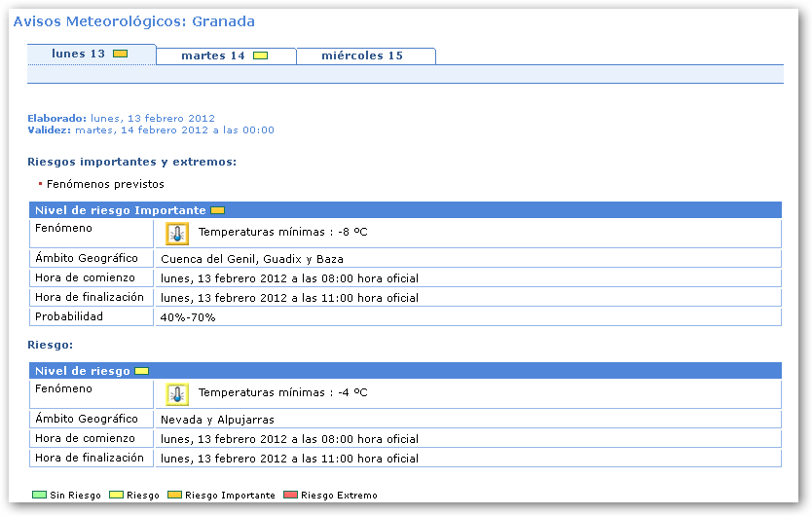Click green Sin Riesgo legend swatch
Image resolution: width=812 pixels, height=516 pixels.
(x=39, y=496)
